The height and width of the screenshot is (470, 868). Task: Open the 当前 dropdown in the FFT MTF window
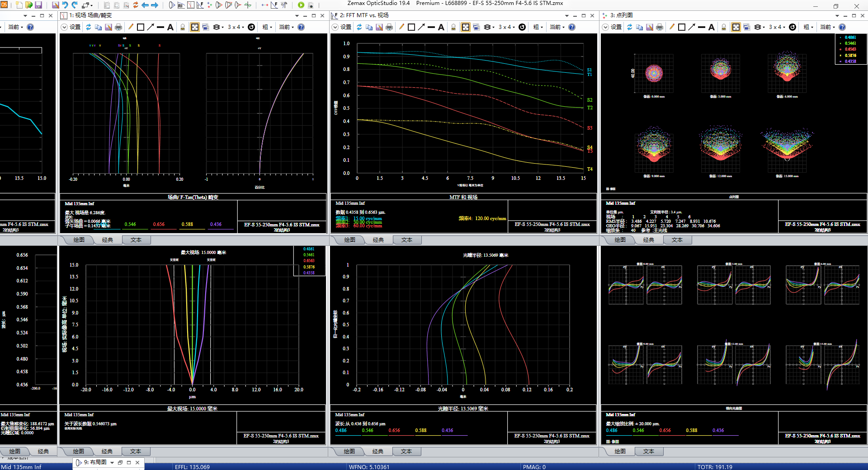point(557,27)
